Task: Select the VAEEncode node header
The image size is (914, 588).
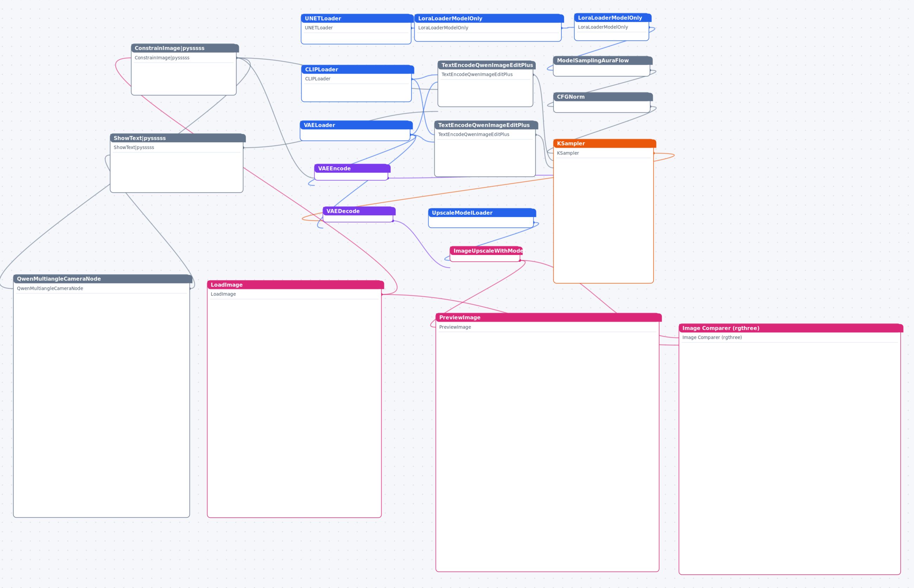Action: (x=352, y=168)
